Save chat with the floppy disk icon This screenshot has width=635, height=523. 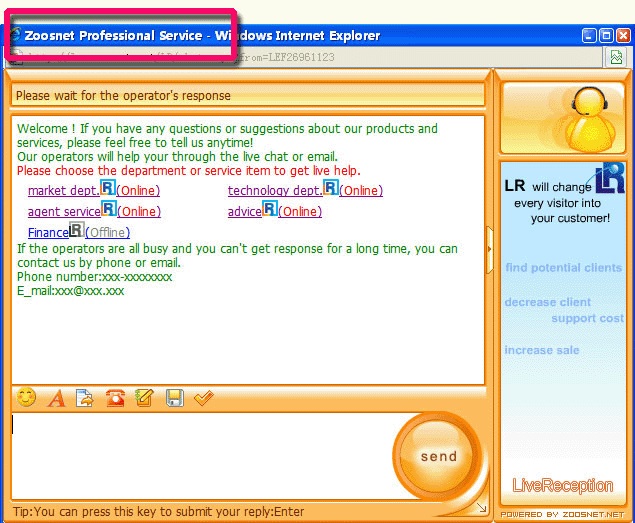[x=175, y=398]
